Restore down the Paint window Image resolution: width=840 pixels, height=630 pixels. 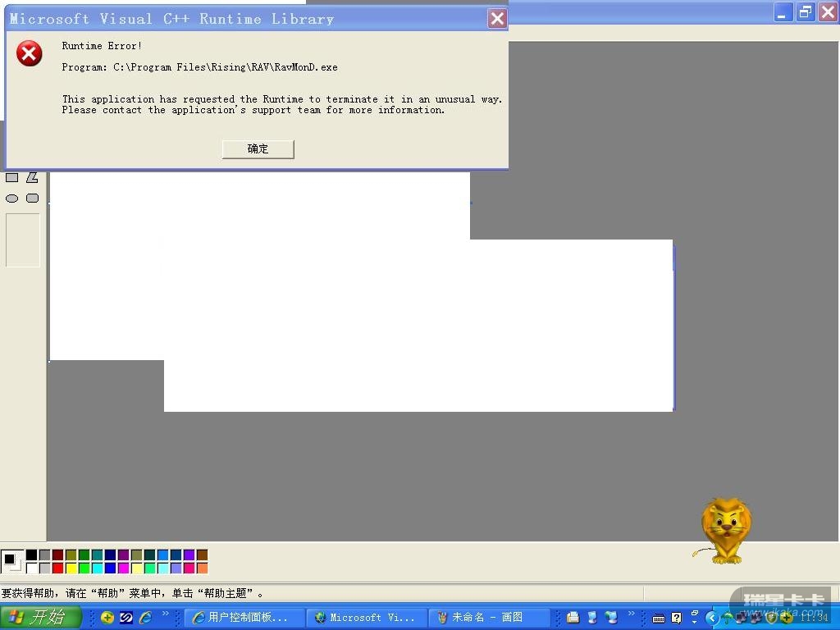pos(806,11)
